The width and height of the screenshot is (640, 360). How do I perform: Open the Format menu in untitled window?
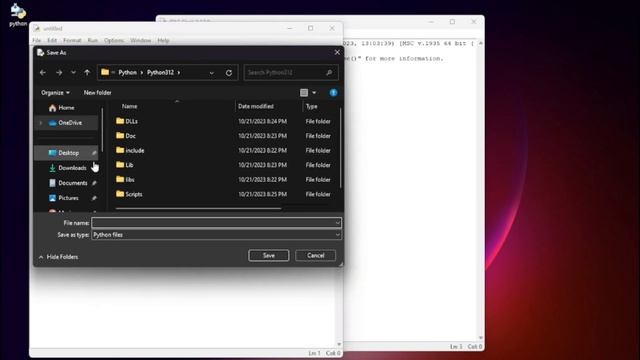click(72, 40)
